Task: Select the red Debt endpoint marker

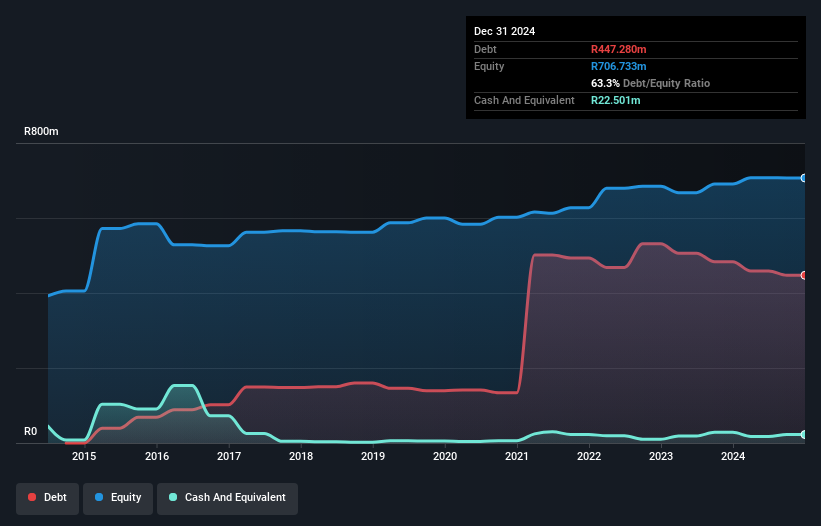Action: (804, 275)
